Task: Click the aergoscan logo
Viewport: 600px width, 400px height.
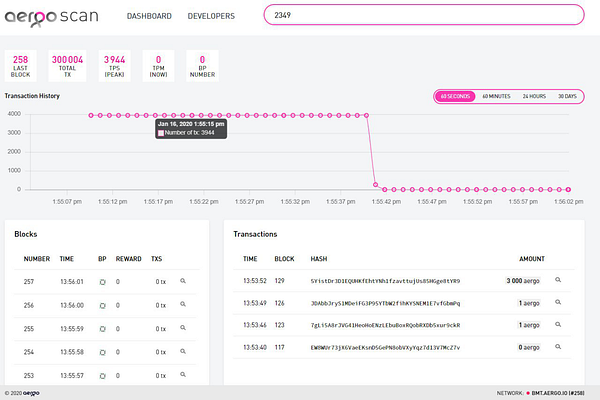Action: (x=51, y=18)
